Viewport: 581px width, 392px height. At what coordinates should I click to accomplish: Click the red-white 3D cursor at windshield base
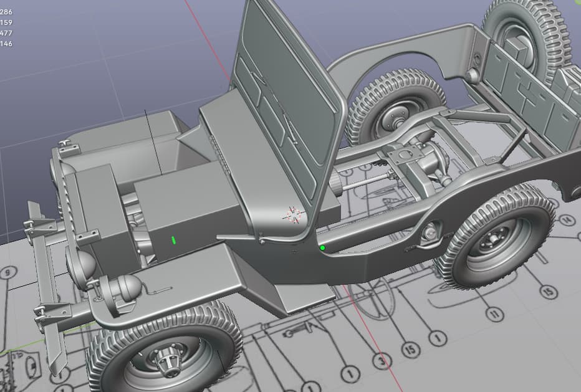tap(294, 215)
